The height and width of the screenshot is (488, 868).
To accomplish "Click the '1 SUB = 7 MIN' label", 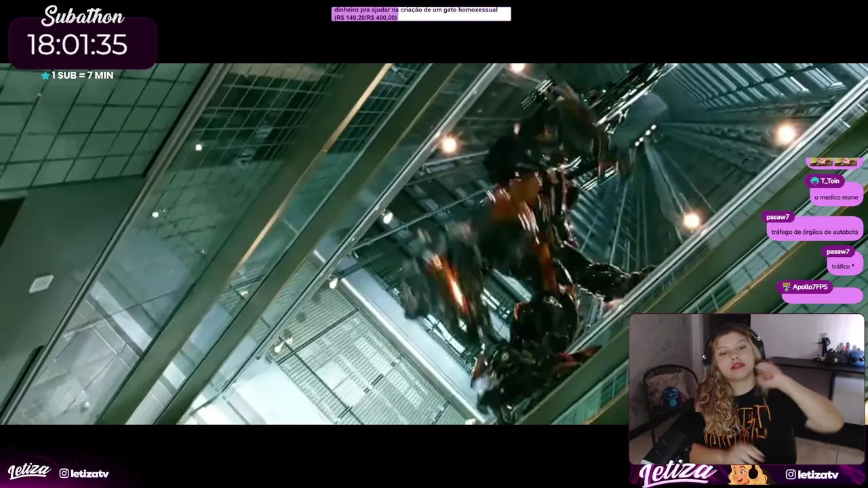I will click(82, 75).
